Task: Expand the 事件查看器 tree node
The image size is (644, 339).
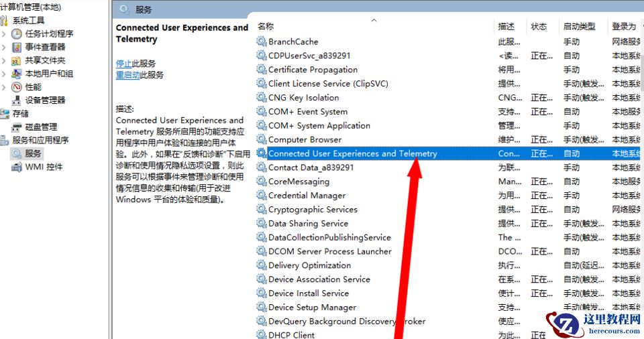Action: click(4, 47)
